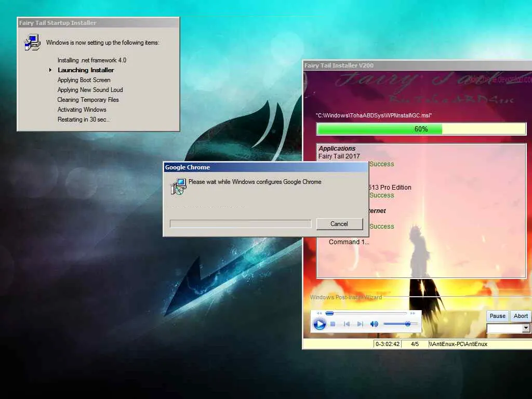Click the computer setup icon in the Startup Installer
Screen dimensions: 532x399
coord(33,43)
